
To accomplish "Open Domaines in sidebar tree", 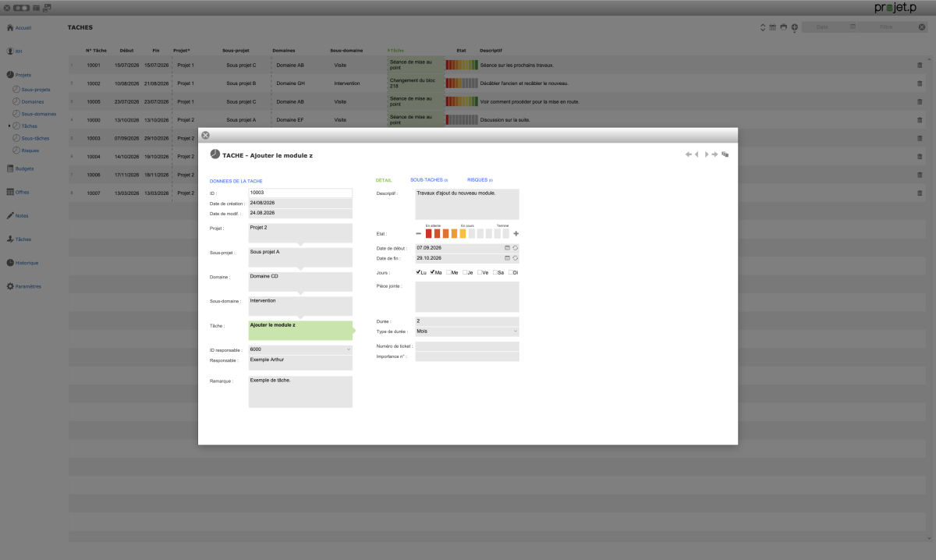I will (28, 101).
